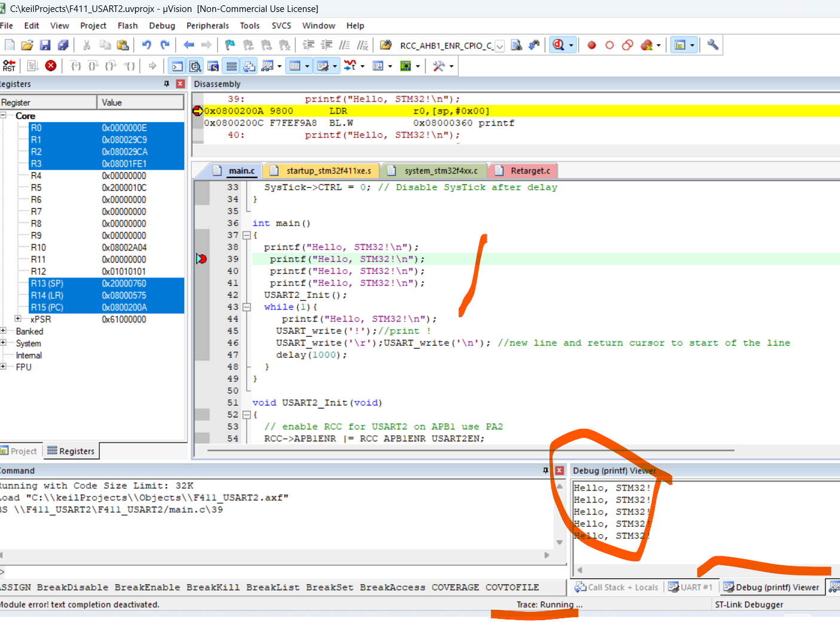840x622 pixels.
Task: Click the Configure Target wrench icon
Action: pyautogui.click(x=712, y=45)
